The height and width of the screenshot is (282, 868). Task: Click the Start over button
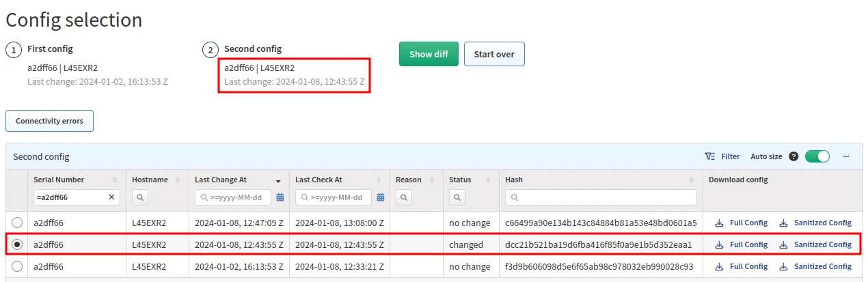point(494,55)
